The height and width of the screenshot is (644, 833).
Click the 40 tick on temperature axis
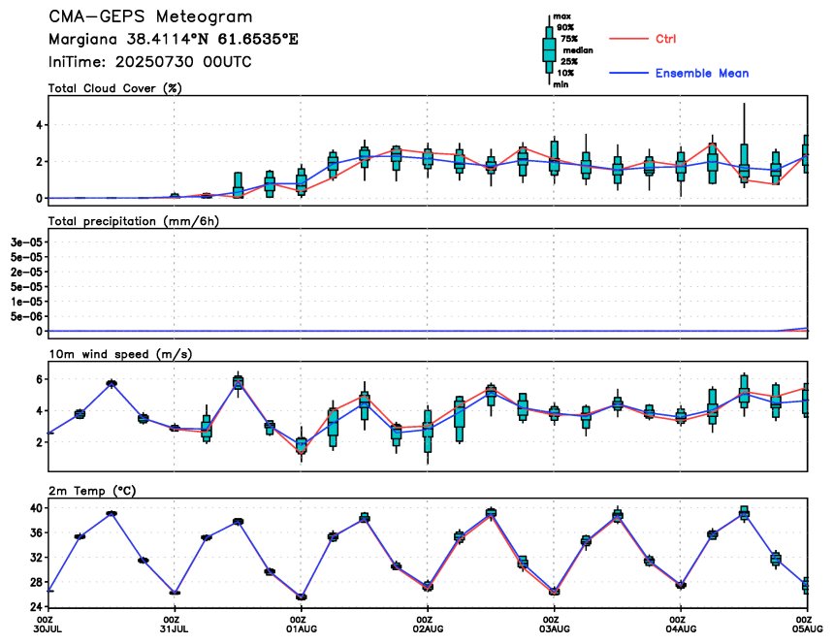[x=37, y=508]
